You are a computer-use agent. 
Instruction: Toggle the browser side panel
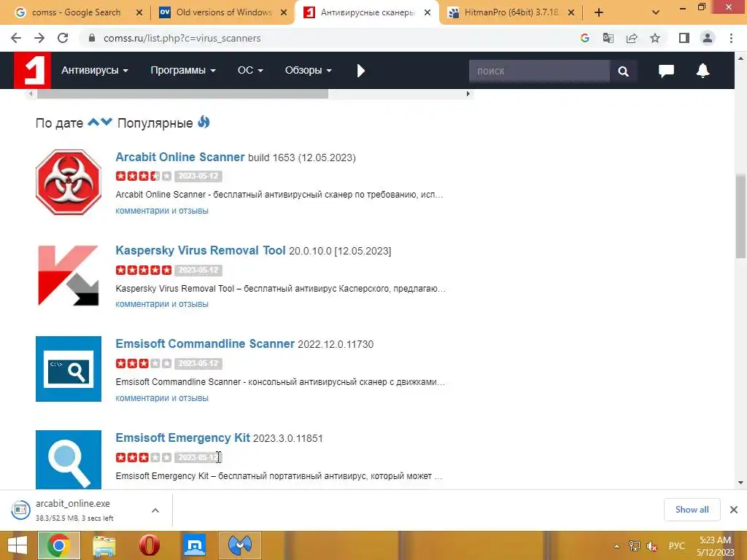pos(684,38)
